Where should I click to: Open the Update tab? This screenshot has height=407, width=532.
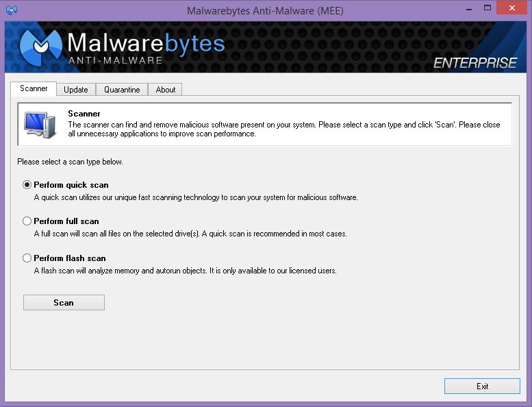[x=76, y=90]
